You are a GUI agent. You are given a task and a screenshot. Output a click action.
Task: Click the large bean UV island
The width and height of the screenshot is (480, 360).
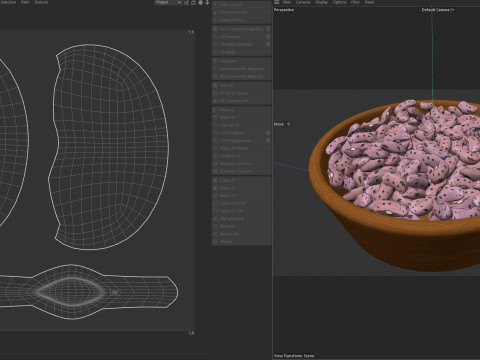tap(109, 147)
